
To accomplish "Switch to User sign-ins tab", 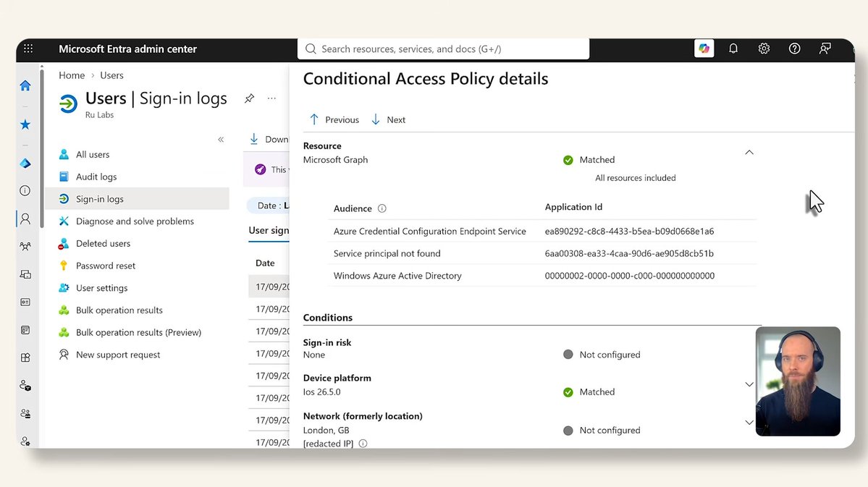I will (x=269, y=230).
